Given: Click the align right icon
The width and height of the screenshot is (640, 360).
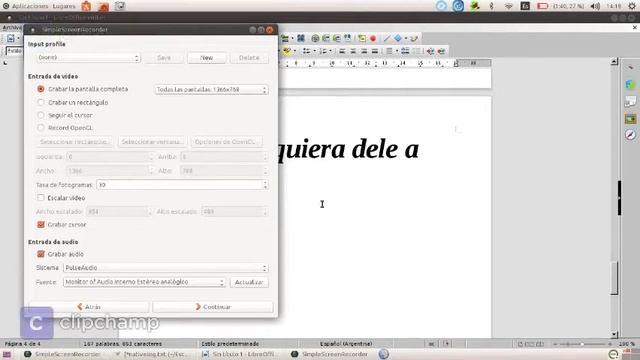Looking at the screenshot, I should 364,51.
